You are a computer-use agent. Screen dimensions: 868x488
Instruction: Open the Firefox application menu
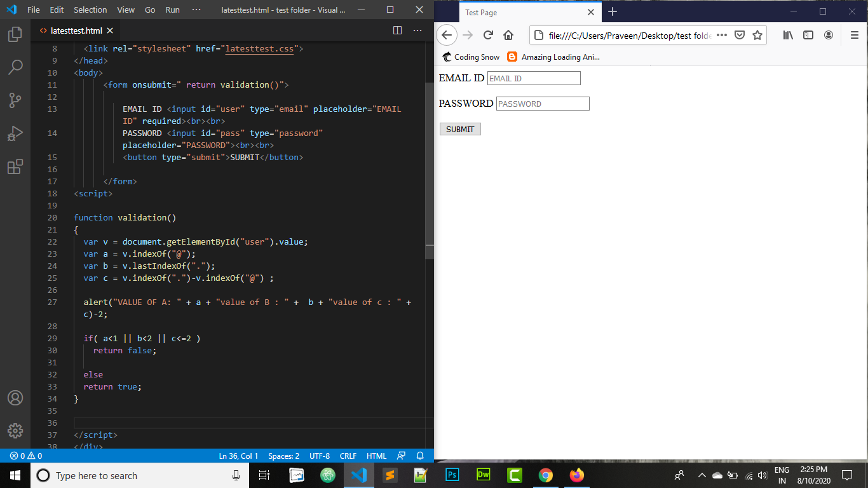(x=854, y=36)
